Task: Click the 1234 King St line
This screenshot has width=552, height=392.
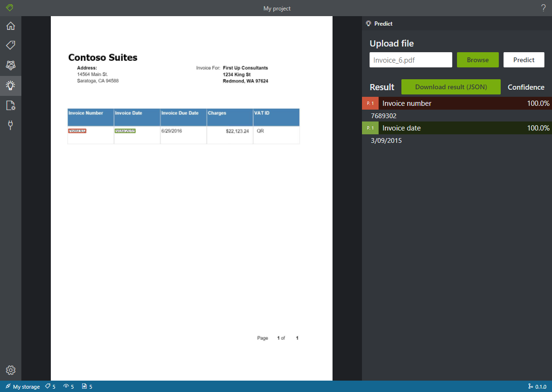Action: [237, 75]
